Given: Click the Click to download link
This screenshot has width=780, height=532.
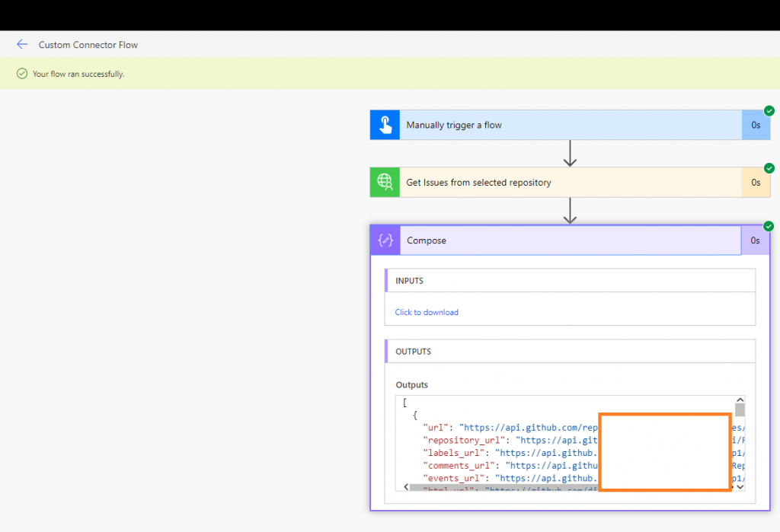Looking at the screenshot, I should click(427, 312).
